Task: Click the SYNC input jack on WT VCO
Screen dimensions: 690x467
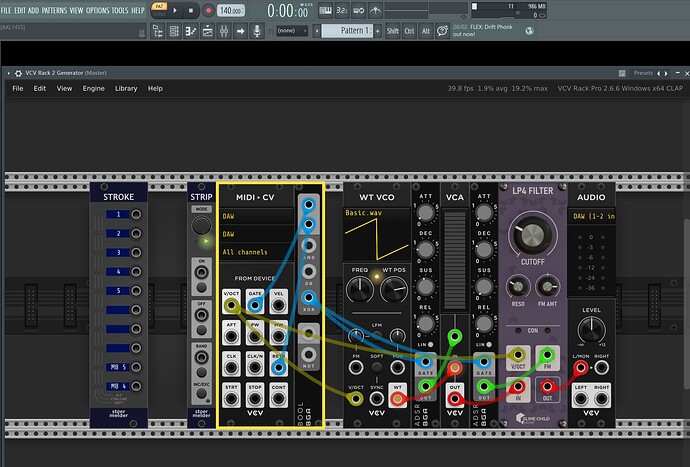Action: click(376, 399)
